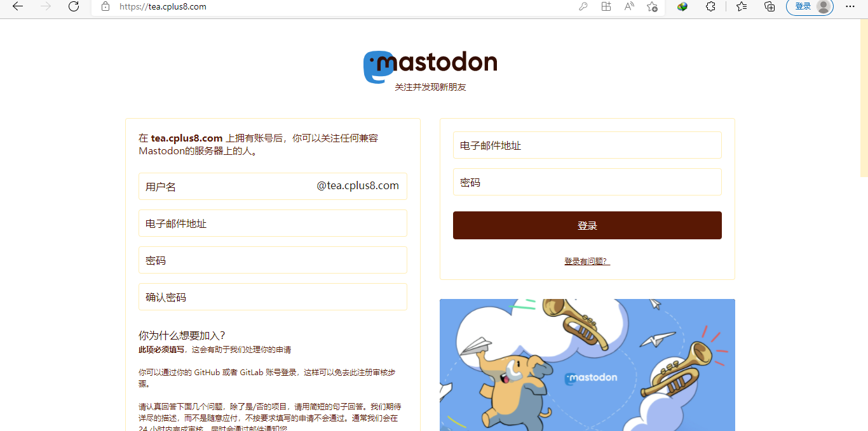Reload the page with the refresh icon
The image size is (868, 431).
tap(74, 6)
